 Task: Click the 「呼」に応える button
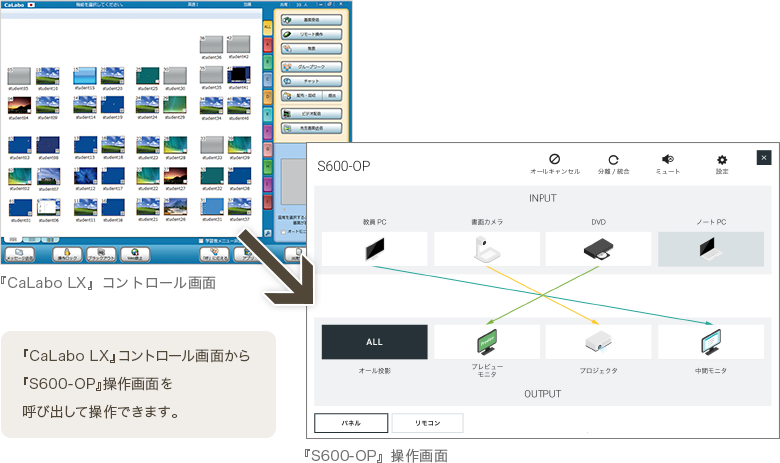pyautogui.click(x=214, y=255)
